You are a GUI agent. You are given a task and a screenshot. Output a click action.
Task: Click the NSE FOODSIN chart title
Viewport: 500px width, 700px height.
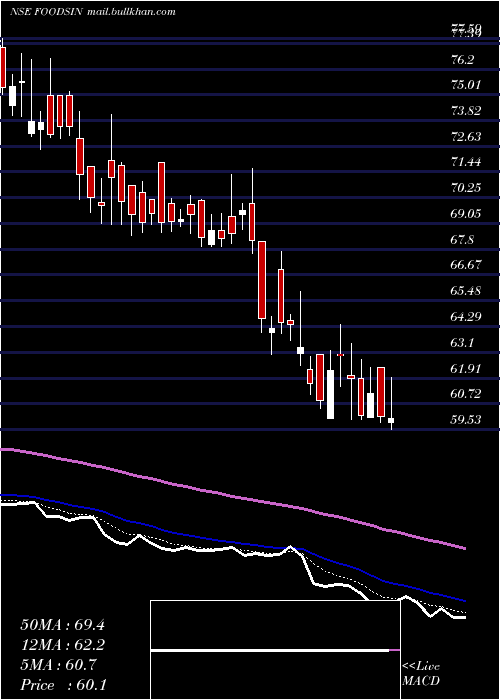tap(46, 12)
